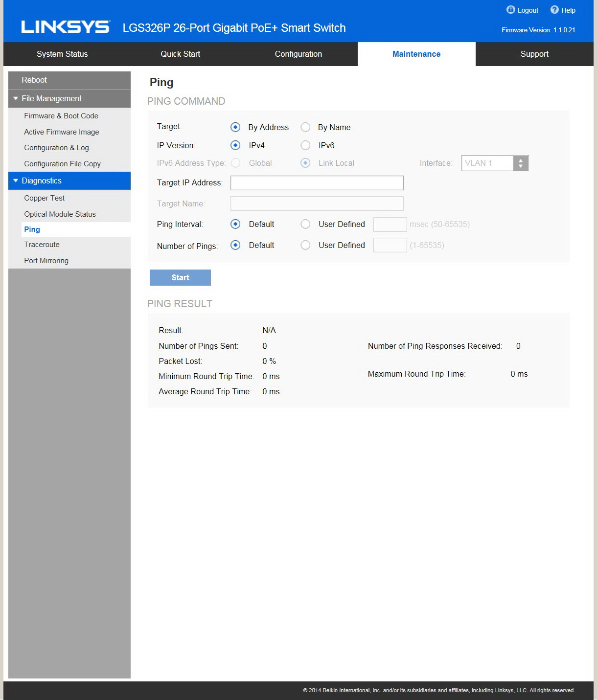Open the Traceroute page
Viewport: 597px width, 700px height.
click(x=42, y=245)
